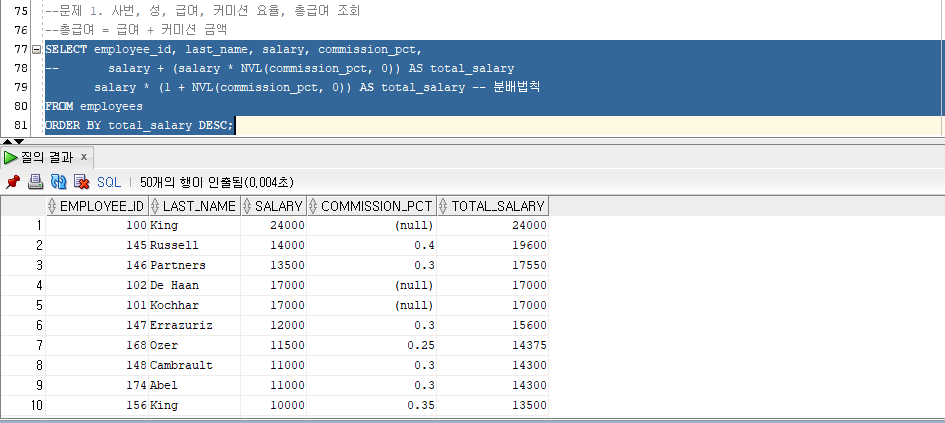
Task: Select the 'SELECT employee_id, last_name' code line
Action: pos(234,49)
